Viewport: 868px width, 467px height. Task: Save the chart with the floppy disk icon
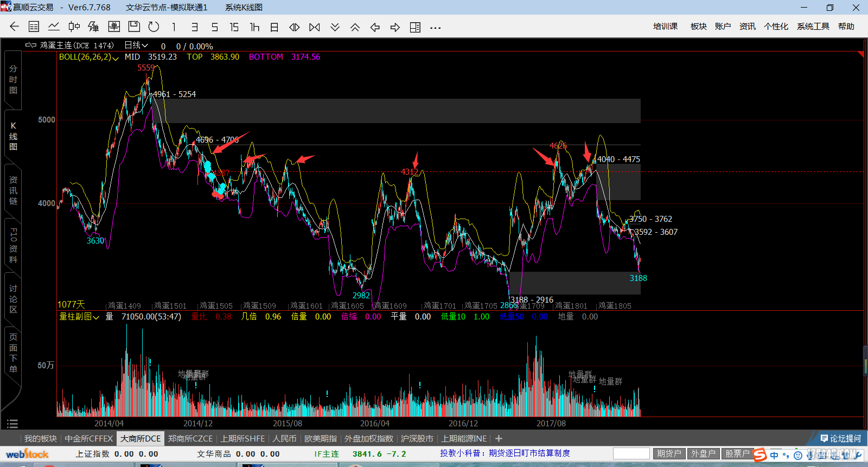click(x=134, y=27)
